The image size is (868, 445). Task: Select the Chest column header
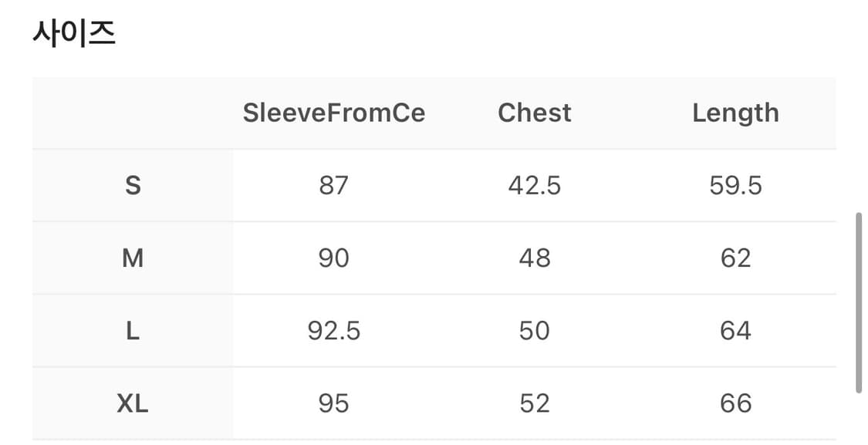coord(535,113)
